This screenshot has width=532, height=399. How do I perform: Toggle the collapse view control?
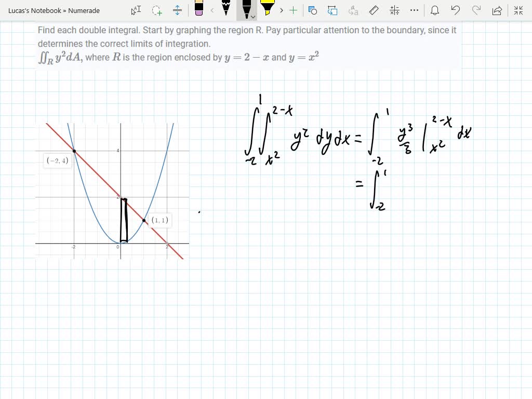coord(518,10)
